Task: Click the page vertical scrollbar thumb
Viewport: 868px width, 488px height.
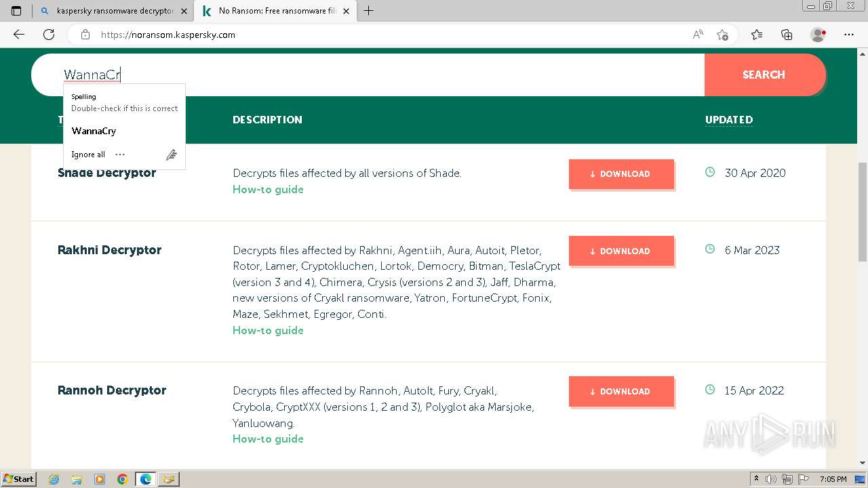Action: click(x=862, y=211)
